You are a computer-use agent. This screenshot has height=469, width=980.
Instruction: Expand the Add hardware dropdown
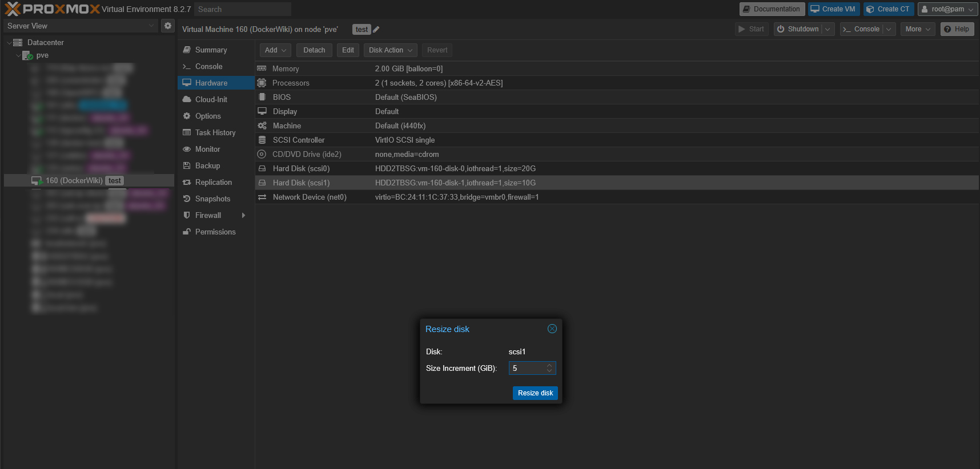click(x=275, y=50)
